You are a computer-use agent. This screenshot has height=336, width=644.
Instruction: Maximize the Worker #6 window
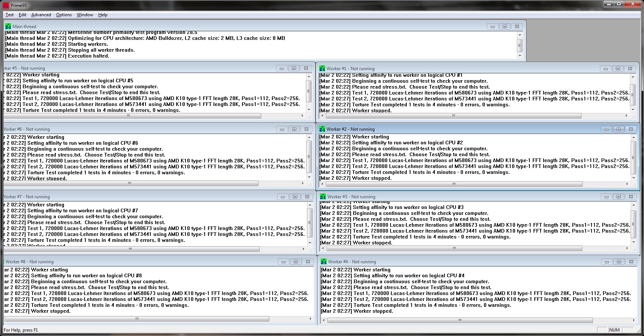coord(294,129)
